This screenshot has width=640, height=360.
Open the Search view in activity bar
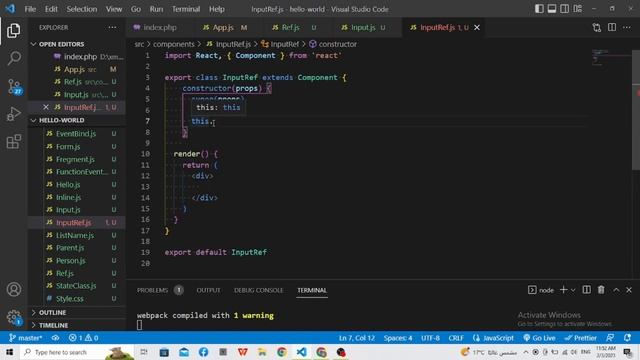pyautogui.click(x=13, y=58)
